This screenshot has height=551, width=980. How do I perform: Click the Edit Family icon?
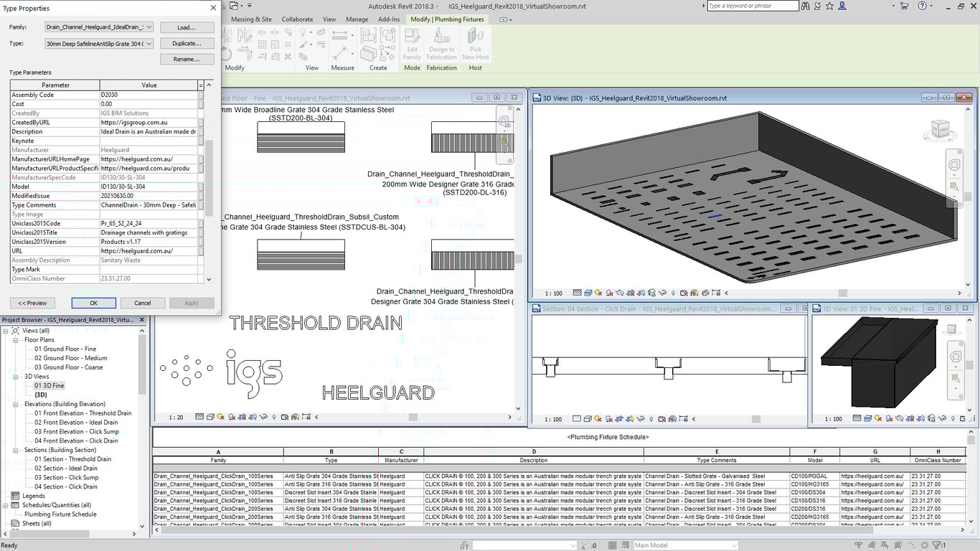coord(412,37)
